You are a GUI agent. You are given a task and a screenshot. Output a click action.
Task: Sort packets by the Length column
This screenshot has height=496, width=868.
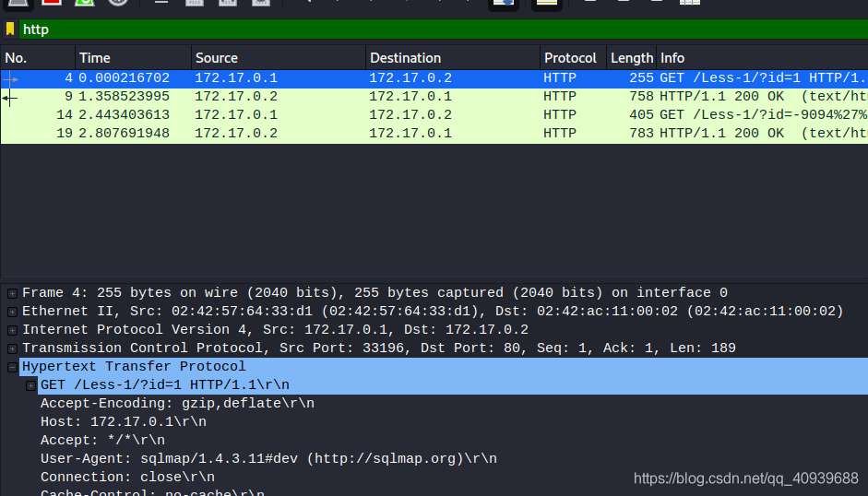(x=632, y=57)
